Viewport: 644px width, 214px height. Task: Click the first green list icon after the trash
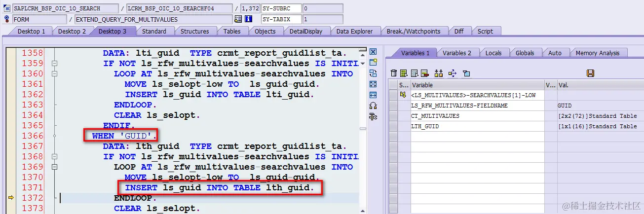404,73
